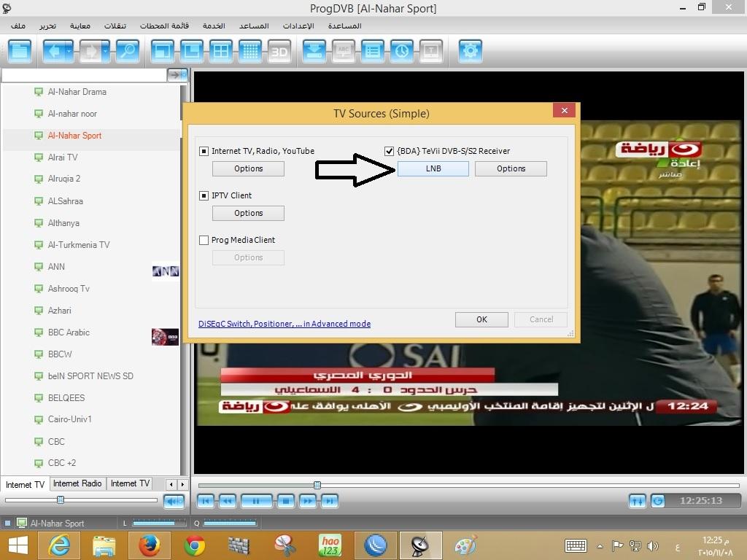Open the scheduler clock icon
This screenshot has height=560, width=747.
402,50
